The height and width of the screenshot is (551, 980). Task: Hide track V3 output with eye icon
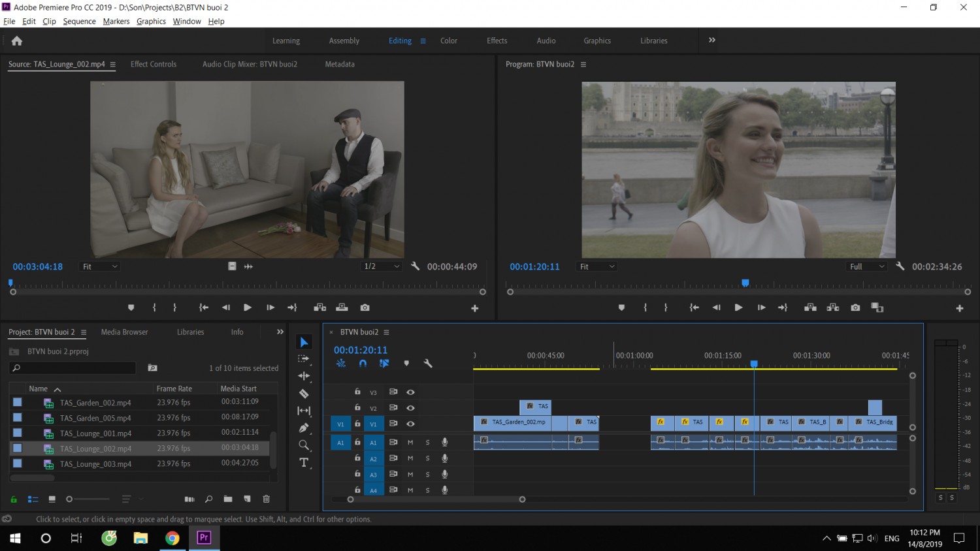coord(410,392)
